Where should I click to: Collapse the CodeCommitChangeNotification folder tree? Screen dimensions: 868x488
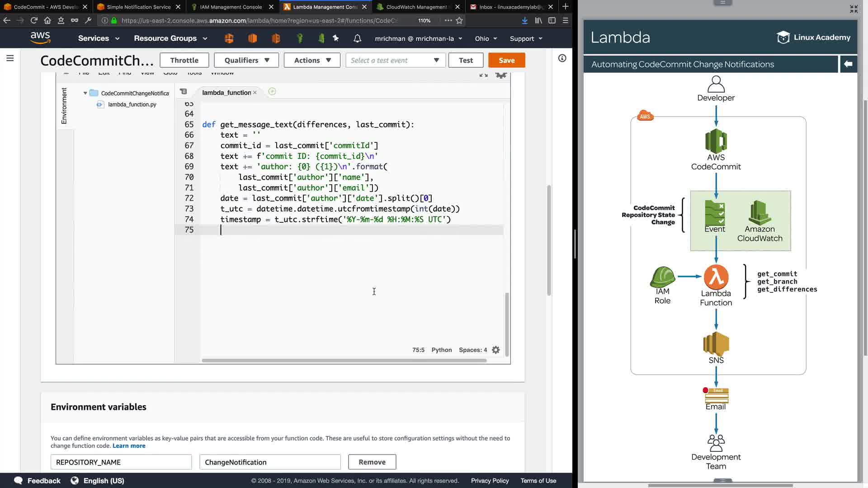coord(85,93)
